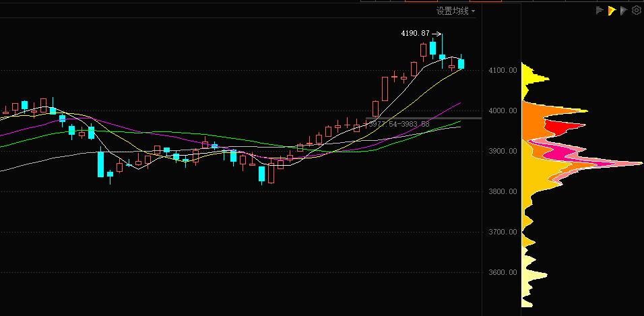Click the 3977.54-3983.58 gap label

(x=399, y=124)
